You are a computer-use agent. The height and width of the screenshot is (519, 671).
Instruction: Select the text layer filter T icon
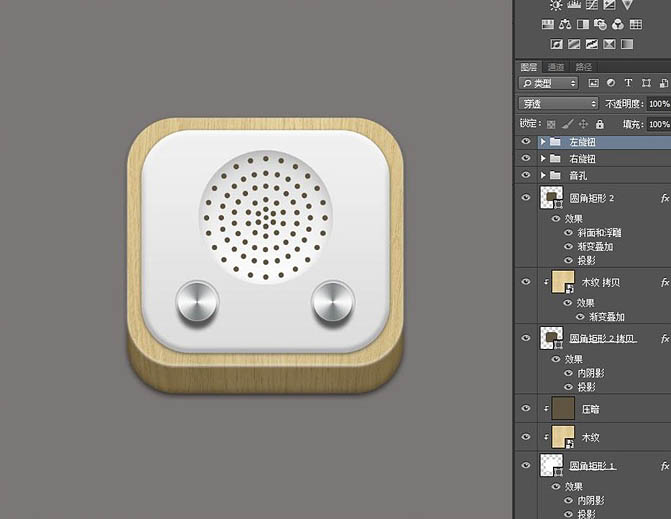click(x=628, y=83)
